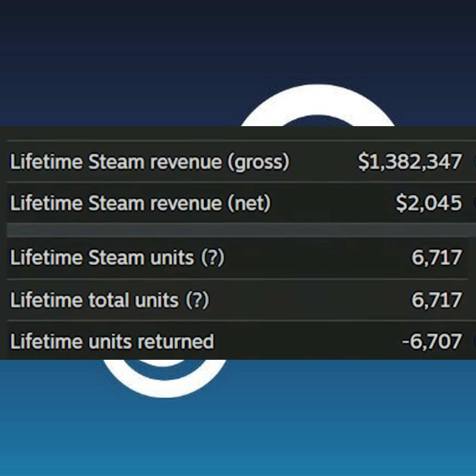Click the light blue background below the stats panel
This screenshot has width=476, height=476.
(x=317, y=428)
